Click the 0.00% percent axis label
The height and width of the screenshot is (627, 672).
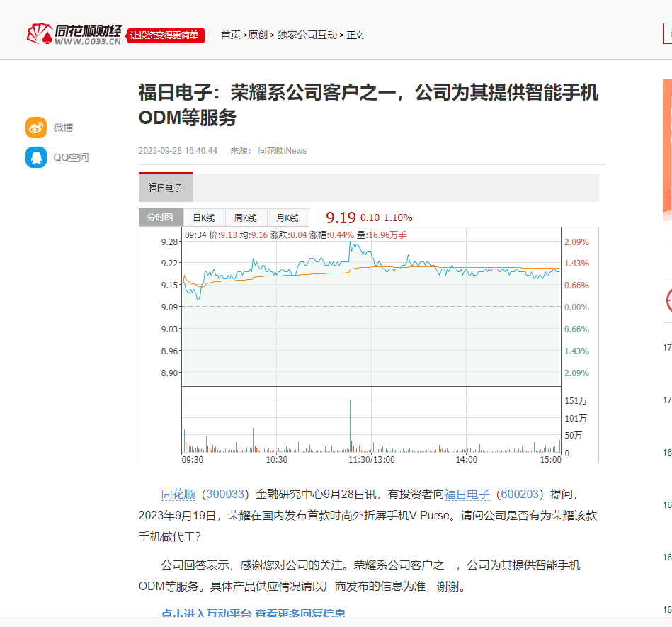click(576, 307)
